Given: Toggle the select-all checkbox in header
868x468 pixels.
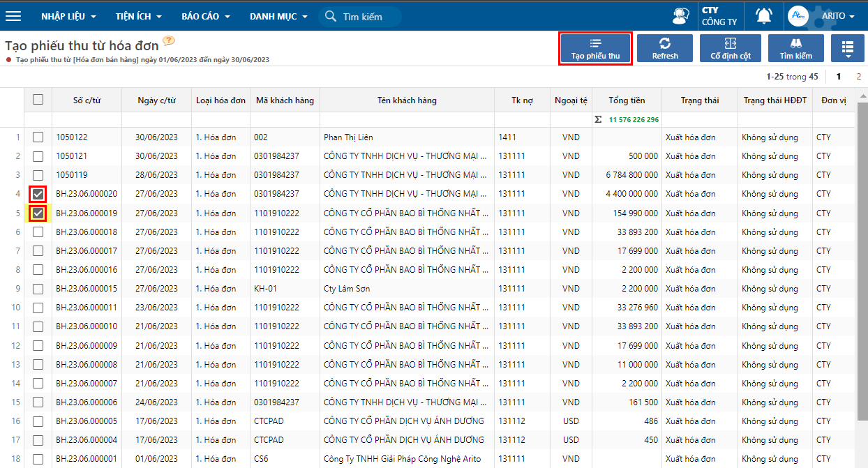Looking at the screenshot, I should [38, 100].
